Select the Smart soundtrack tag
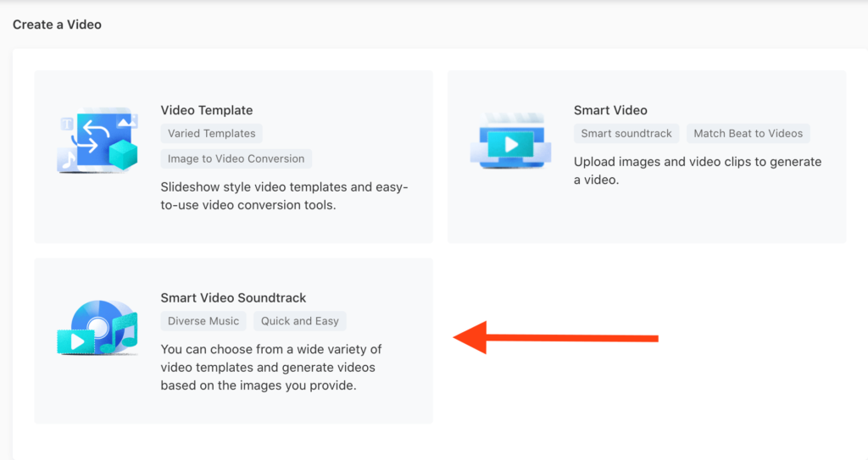 click(626, 133)
